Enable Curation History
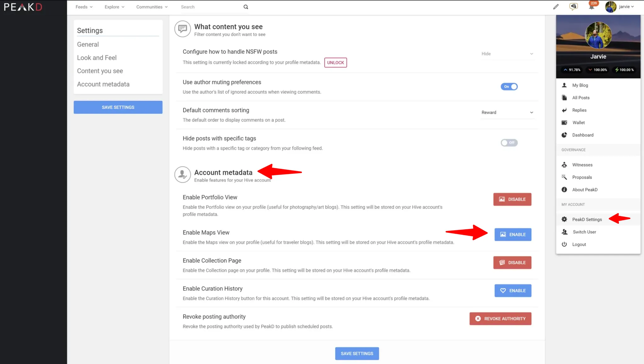 [x=513, y=291]
